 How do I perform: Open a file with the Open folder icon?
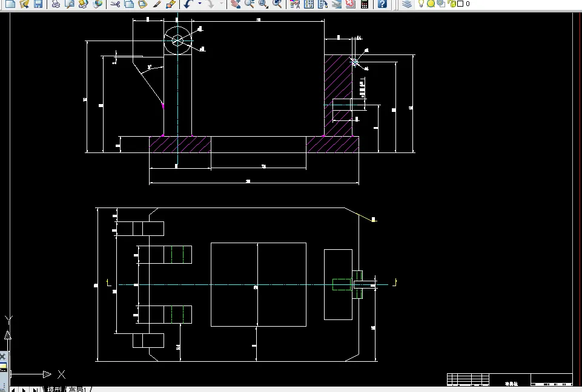tap(24, 4)
